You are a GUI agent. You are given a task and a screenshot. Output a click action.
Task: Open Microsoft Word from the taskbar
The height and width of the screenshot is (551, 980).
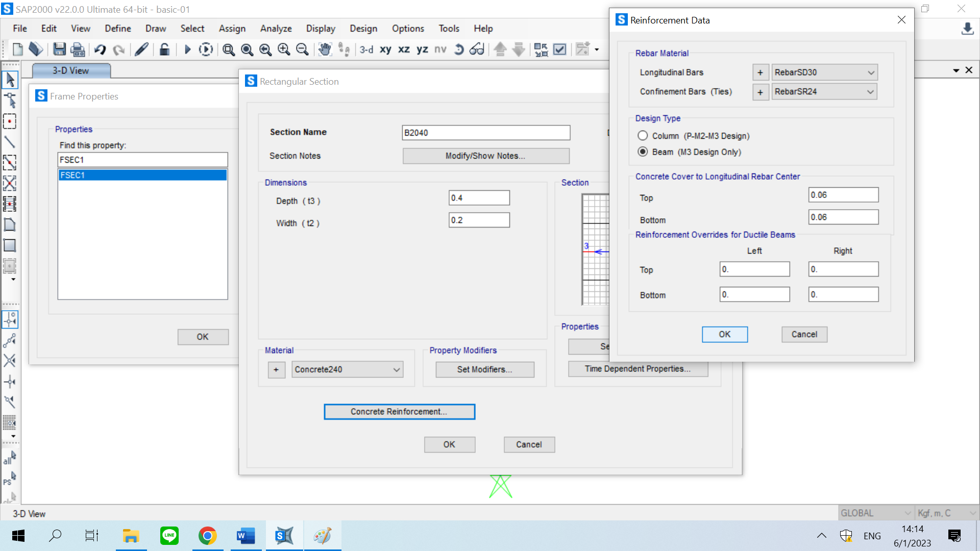coord(246,536)
